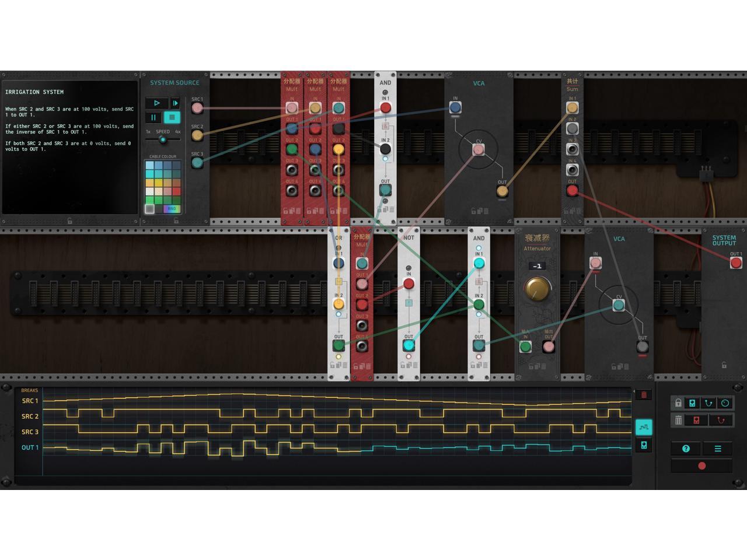
Task: Click the OUT jack of the lower-rack VCA
Action: 643,347
